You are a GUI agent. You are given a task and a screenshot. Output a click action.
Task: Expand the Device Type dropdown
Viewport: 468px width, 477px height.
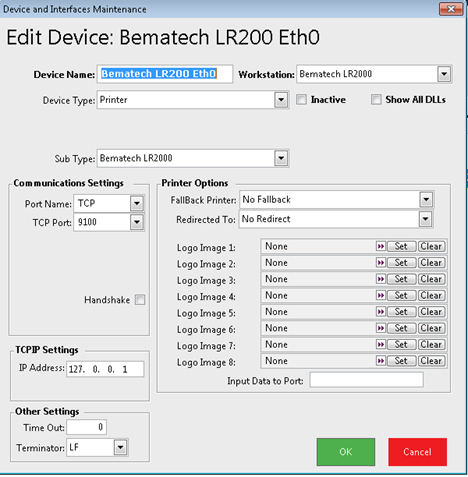pos(281,100)
